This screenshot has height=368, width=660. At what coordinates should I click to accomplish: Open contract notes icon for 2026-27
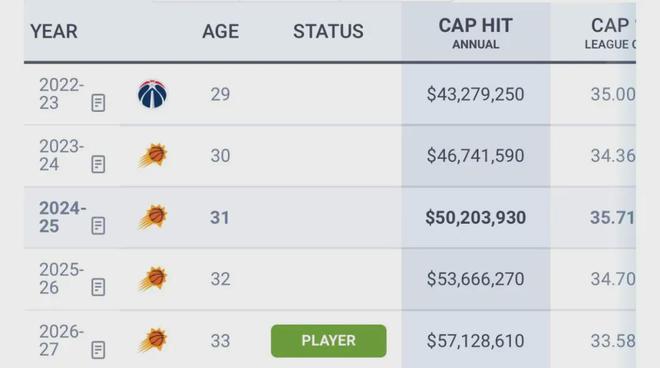tap(98, 350)
